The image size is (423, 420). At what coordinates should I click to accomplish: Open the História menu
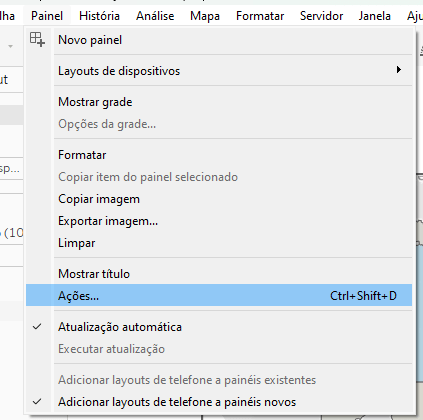(99, 16)
